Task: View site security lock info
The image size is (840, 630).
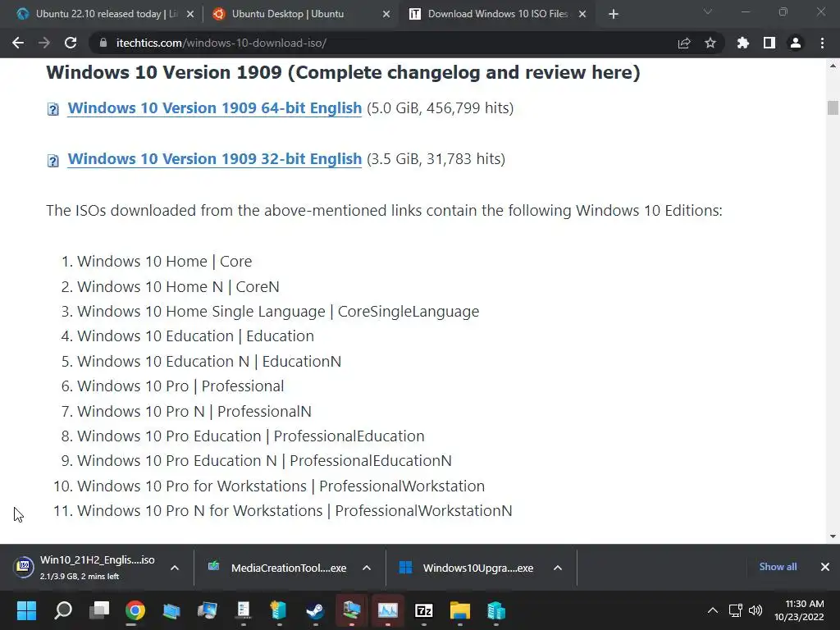Action: (x=103, y=43)
